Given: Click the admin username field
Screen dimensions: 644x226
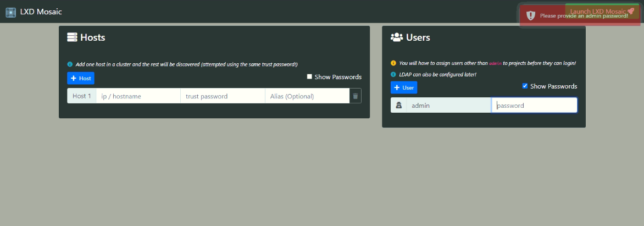Looking at the screenshot, I should [x=449, y=105].
